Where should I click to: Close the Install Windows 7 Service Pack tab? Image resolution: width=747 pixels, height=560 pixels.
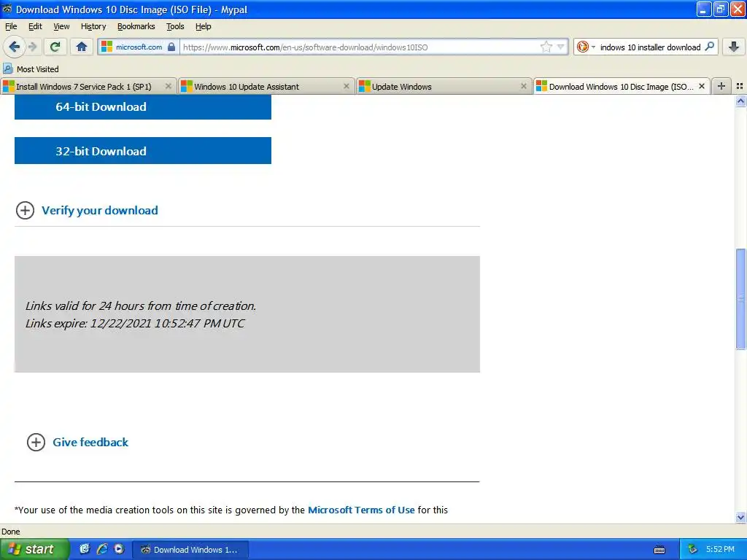169,86
